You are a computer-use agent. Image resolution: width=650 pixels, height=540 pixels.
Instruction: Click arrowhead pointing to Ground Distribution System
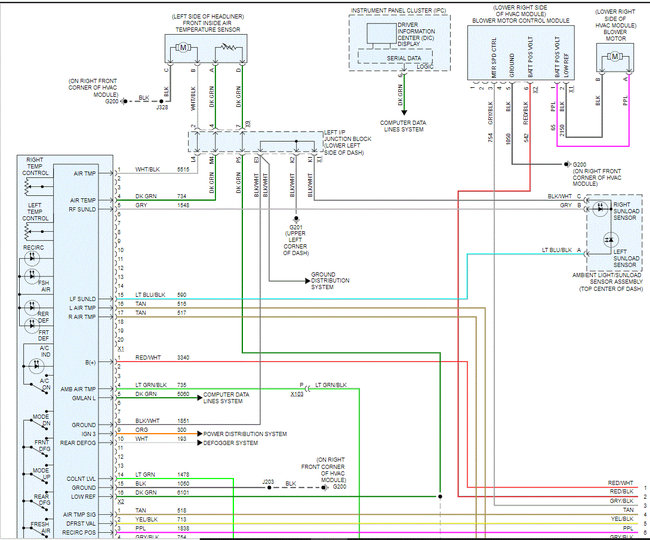click(x=308, y=281)
